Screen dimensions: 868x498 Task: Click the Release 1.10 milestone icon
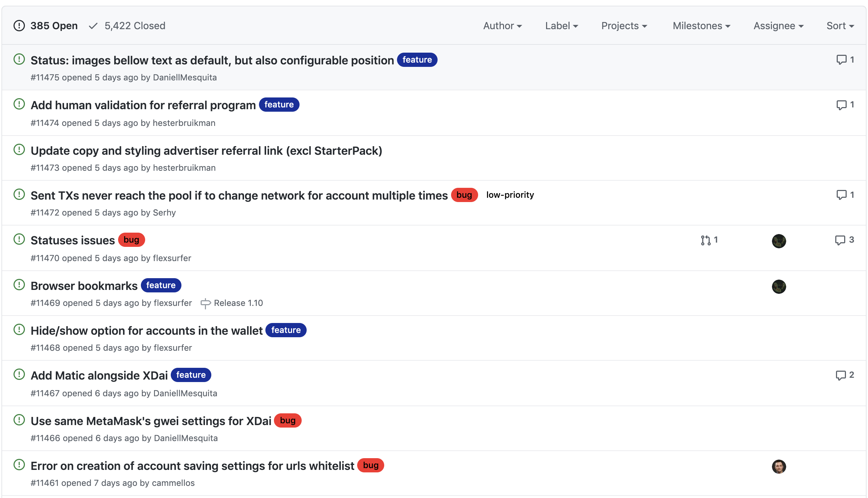(205, 303)
